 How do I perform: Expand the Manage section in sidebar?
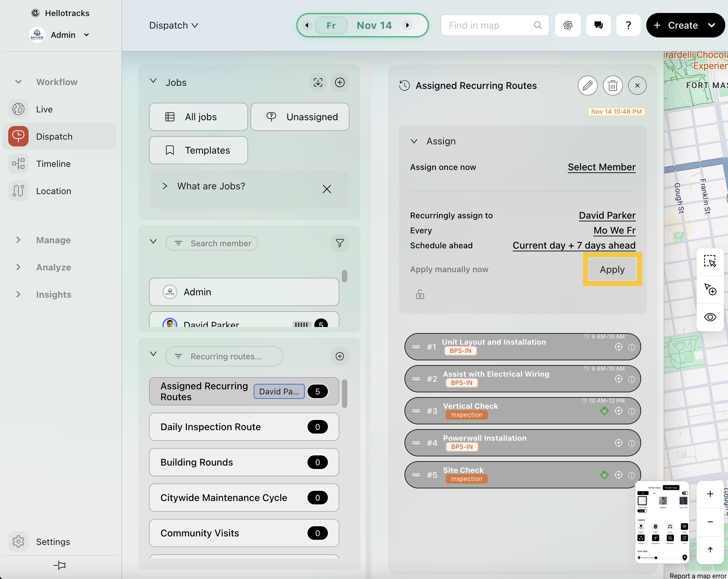[x=18, y=240]
